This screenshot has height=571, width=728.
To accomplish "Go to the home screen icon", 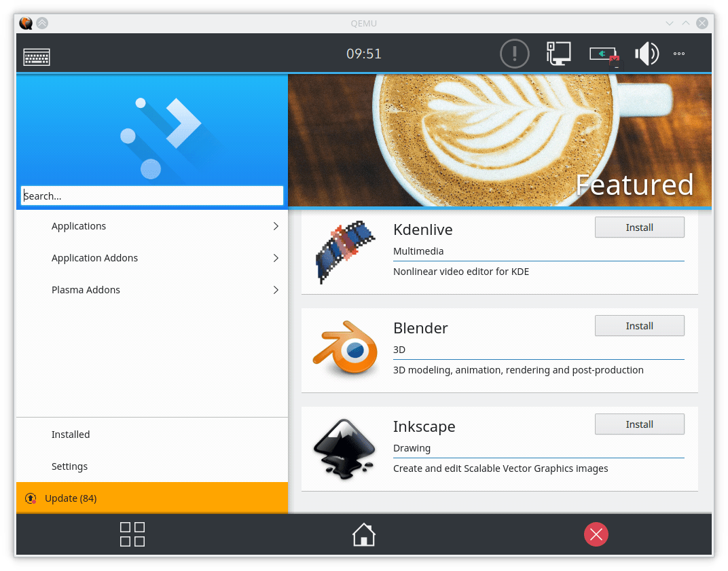I will pos(363,534).
